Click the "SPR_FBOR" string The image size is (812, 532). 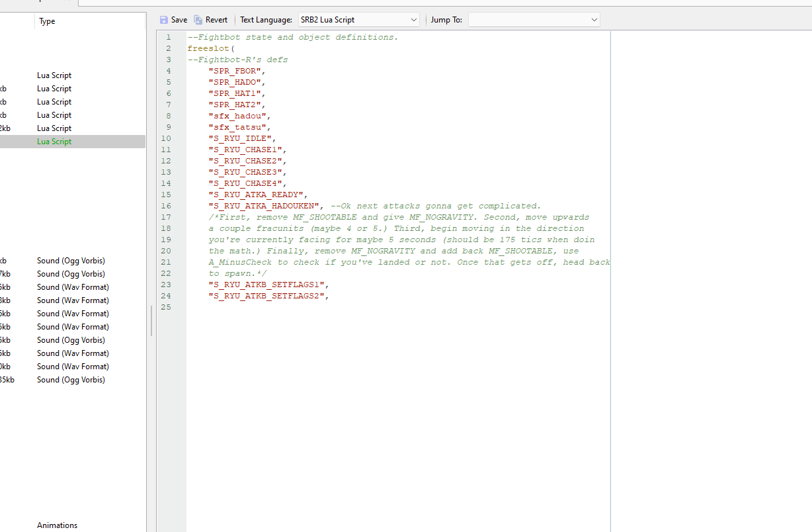[235, 71]
